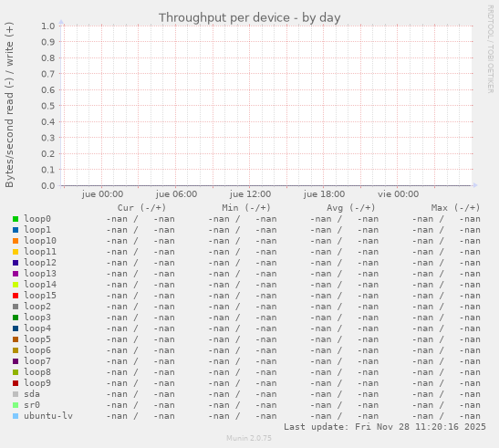The width and height of the screenshot is (499, 448).
Task: Click the Bytes/second read/write axis label
Action: (9, 105)
